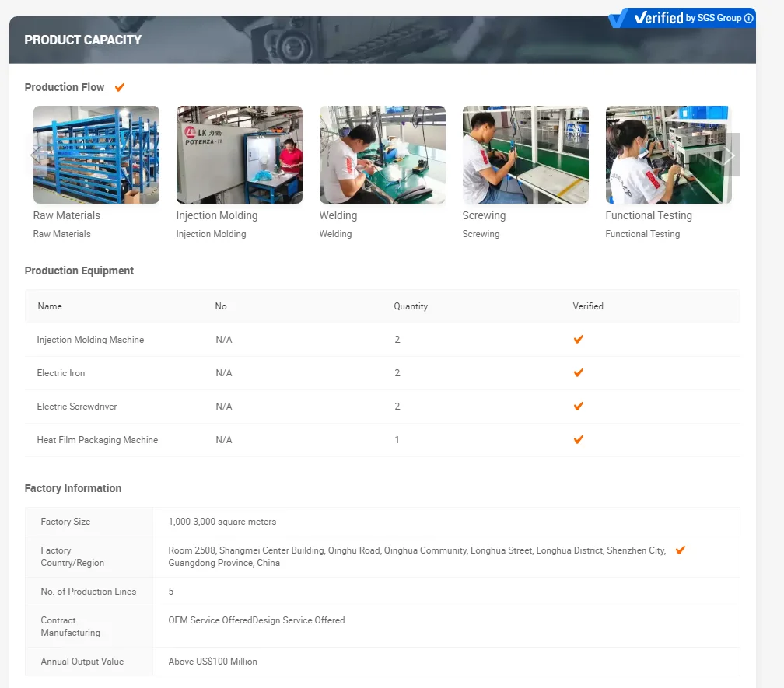
Task: Click the Name column header
Action: tap(50, 306)
